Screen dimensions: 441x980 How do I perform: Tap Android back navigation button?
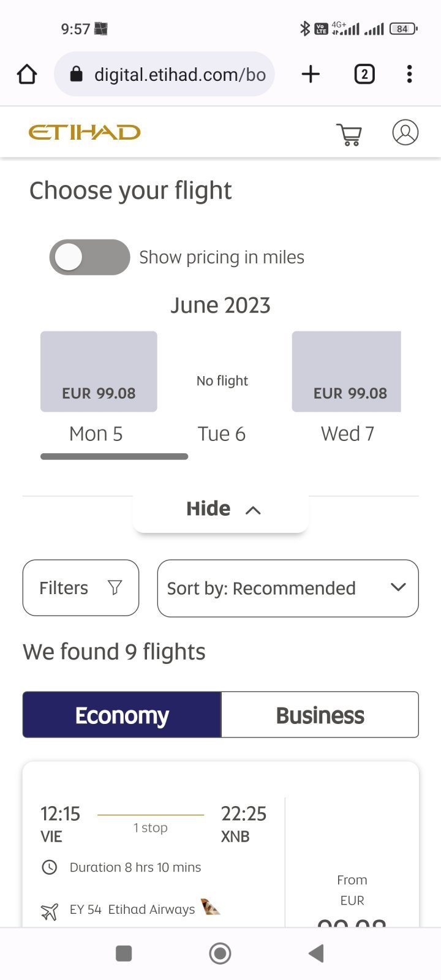click(x=316, y=953)
